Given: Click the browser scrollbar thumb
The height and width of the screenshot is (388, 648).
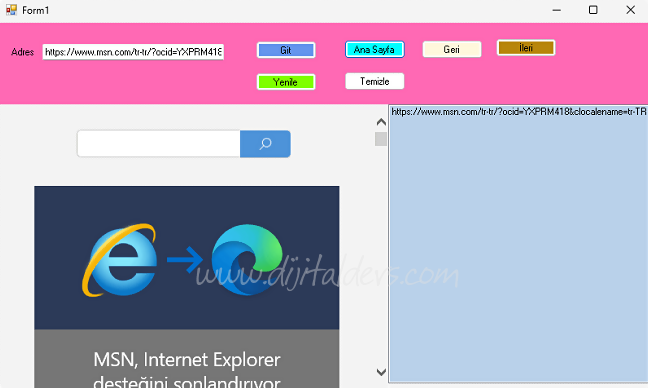Looking at the screenshot, I should tap(381, 139).
